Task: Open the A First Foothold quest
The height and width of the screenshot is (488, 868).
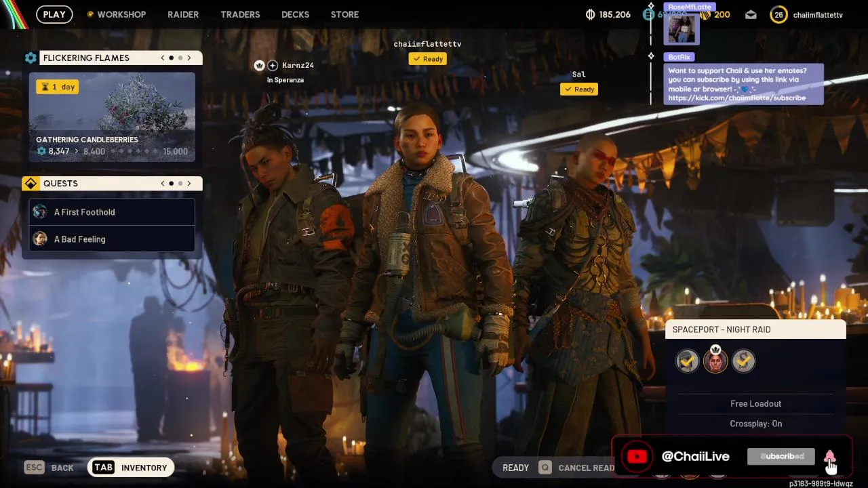Action: tap(112, 212)
